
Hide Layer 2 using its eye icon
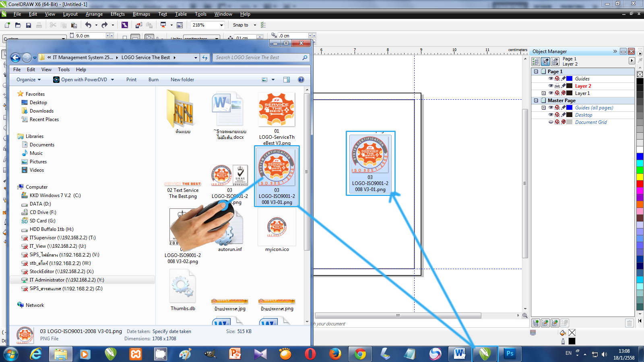[551, 86]
